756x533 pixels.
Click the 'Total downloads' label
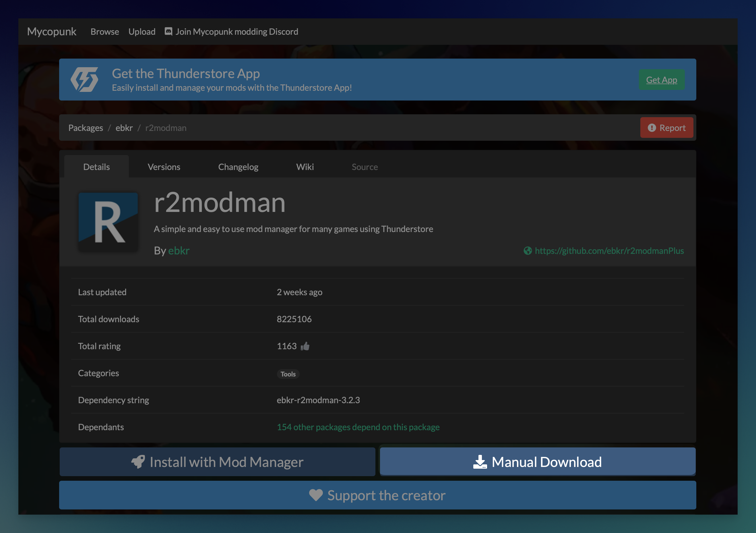(109, 319)
